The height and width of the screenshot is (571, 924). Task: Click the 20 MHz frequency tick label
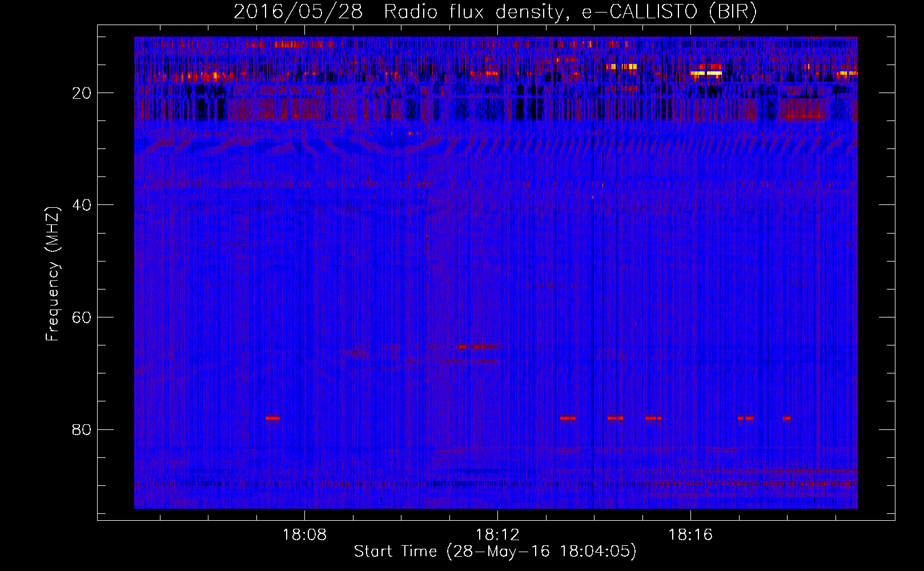click(x=82, y=93)
